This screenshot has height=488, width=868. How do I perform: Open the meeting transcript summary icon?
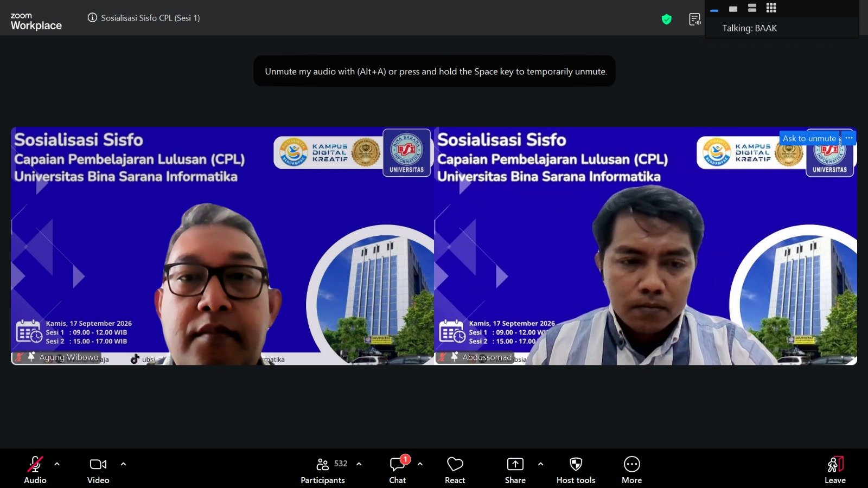695,20
